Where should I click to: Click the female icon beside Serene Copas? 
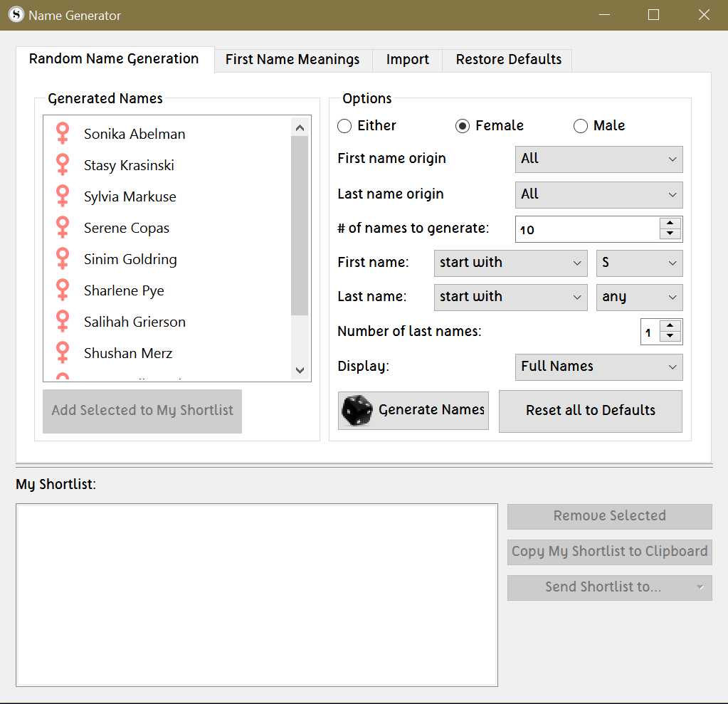(x=63, y=228)
